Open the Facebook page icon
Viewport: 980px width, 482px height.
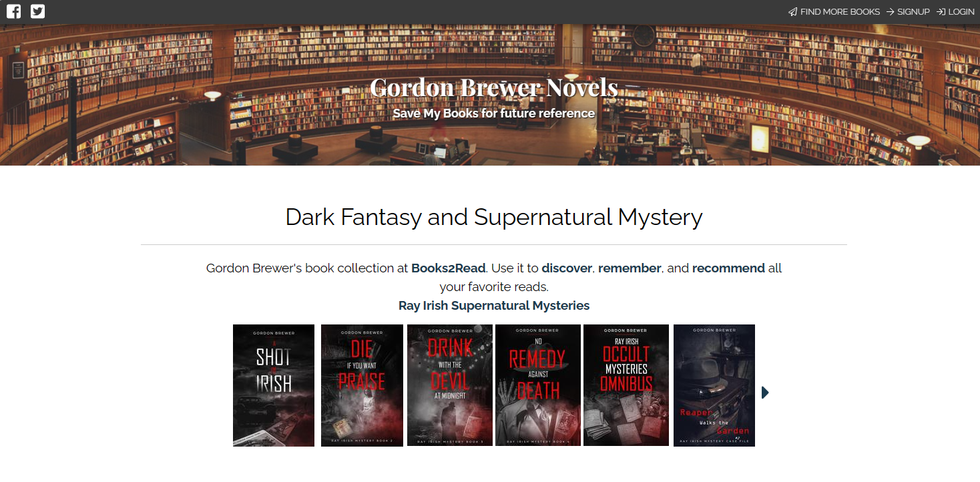(13, 11)
